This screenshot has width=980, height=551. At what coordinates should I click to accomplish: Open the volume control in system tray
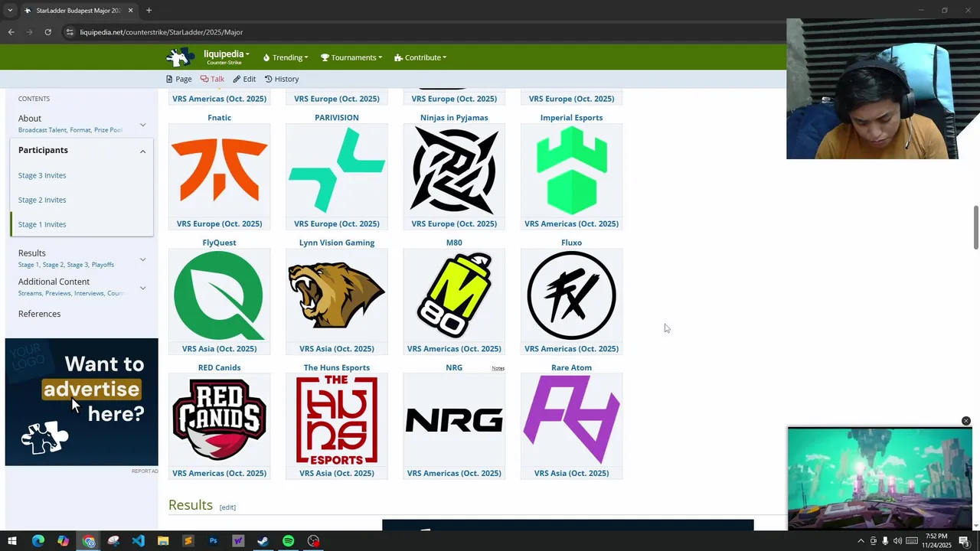897,541
